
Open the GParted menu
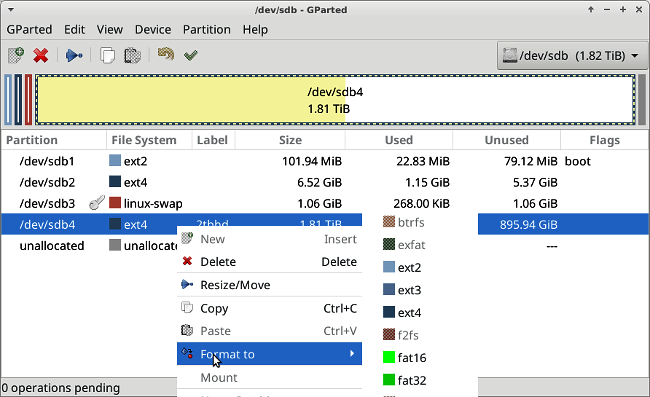coord(29,30)
